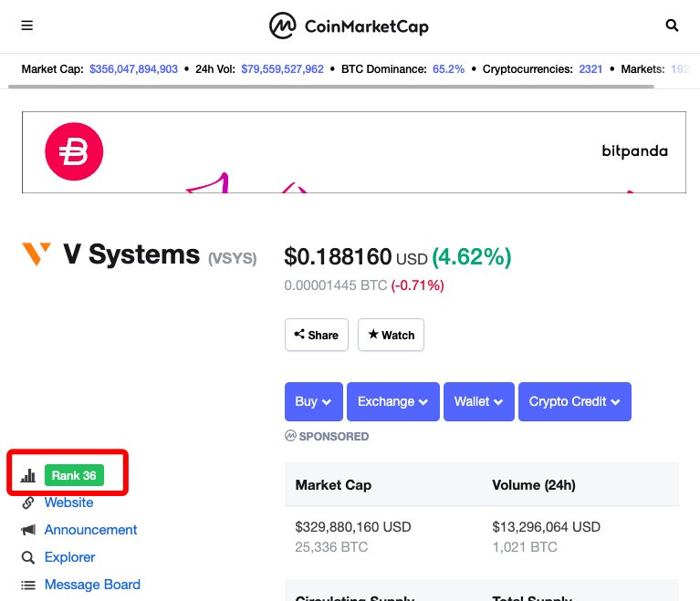
Task: Click the V Systems orange logo
Action: coord(37,254)
